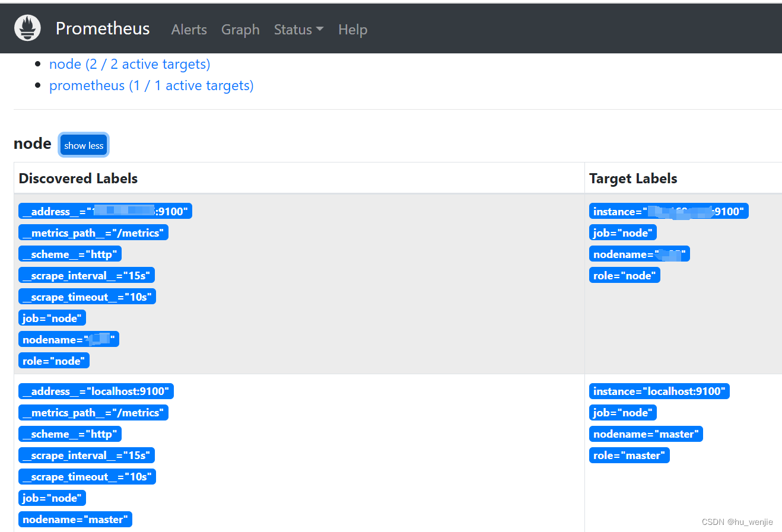Select discovered role="node" label

pos(54,361)
